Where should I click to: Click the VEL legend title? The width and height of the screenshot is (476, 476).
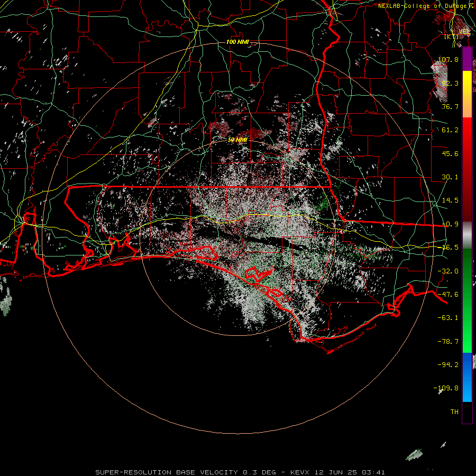(x=464, y=32)
